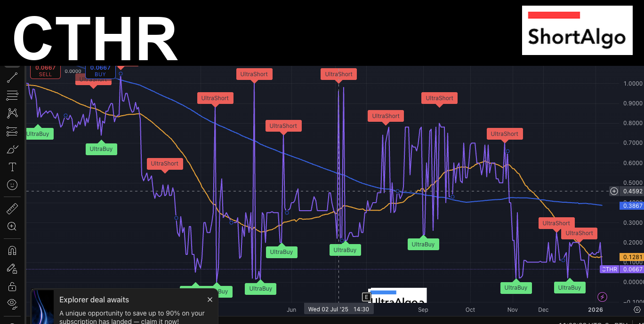Select the trend line drawing tool

(x=12, y=78)
